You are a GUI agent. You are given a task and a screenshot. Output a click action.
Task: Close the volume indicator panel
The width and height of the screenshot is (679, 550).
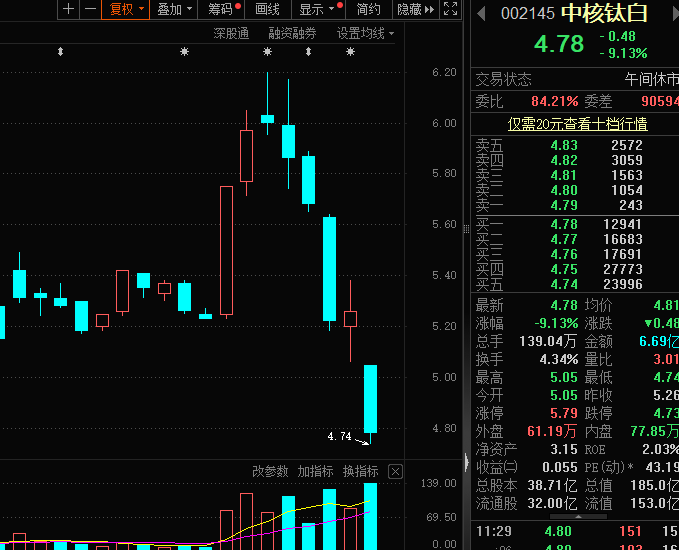(395, 471)
